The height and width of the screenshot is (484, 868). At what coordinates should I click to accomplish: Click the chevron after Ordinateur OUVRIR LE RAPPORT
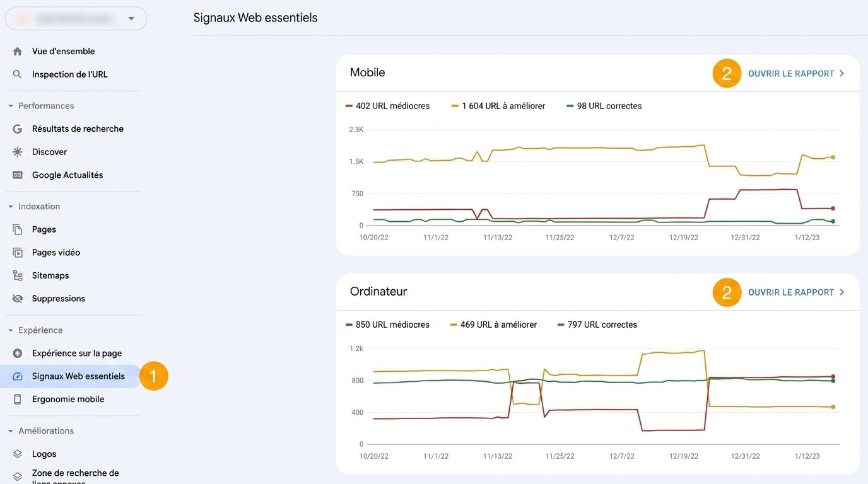pyautogui.click(x=842, y=292)
